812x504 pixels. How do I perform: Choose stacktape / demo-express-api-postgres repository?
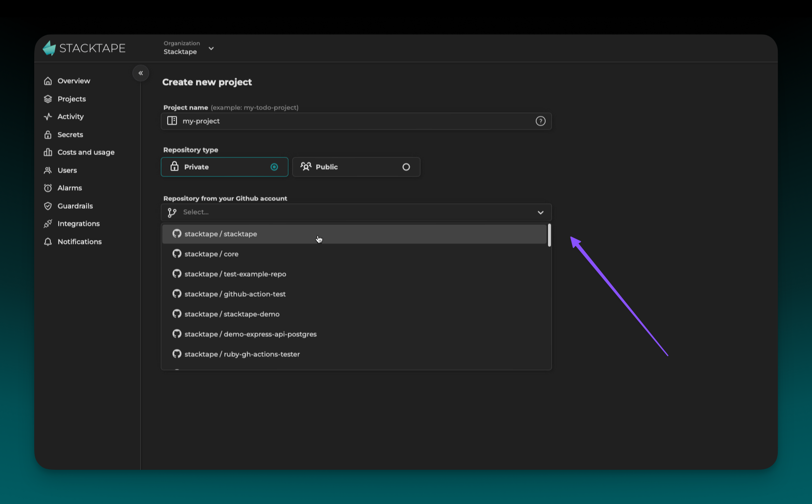pyautogui.click(x=354, y=334)
